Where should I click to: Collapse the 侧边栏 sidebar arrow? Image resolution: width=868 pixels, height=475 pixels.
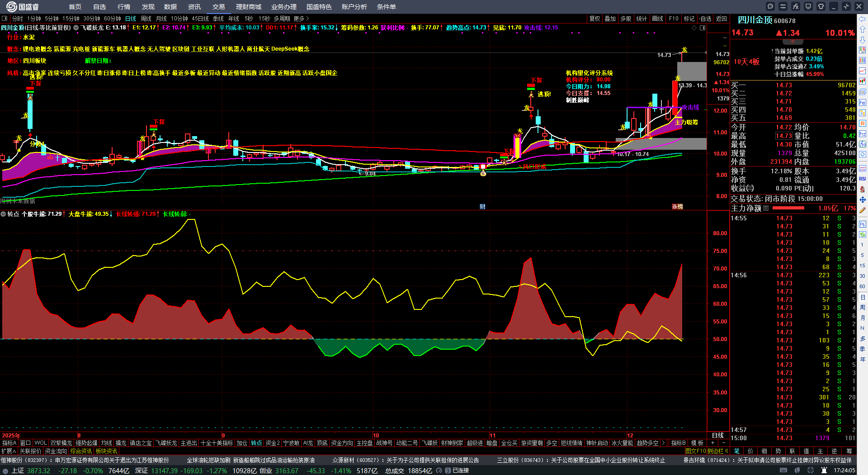[x=726, y=451]
